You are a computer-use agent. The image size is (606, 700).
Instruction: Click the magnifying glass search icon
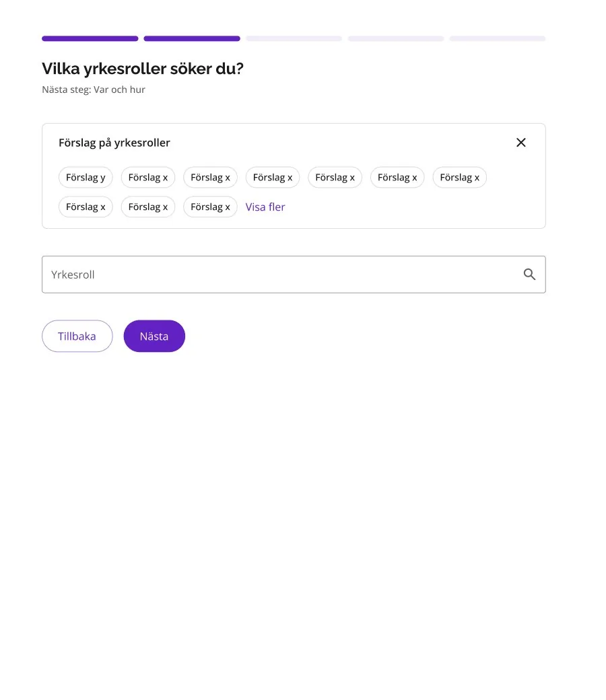(x=529, y=274)
